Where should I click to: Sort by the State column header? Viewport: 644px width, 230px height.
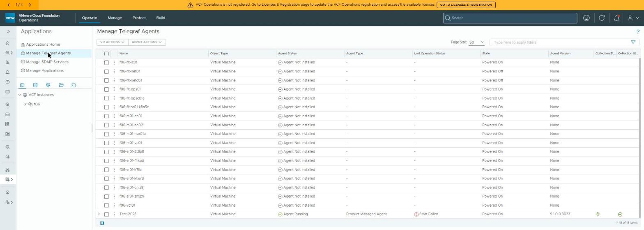[x=486, y=53]
